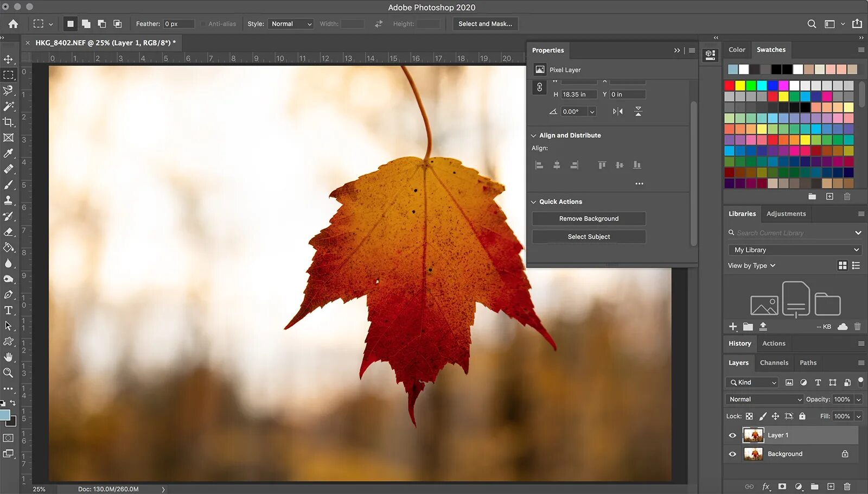
Task: Pick the red swatch in Swatches panel
Action: [730, 85]
